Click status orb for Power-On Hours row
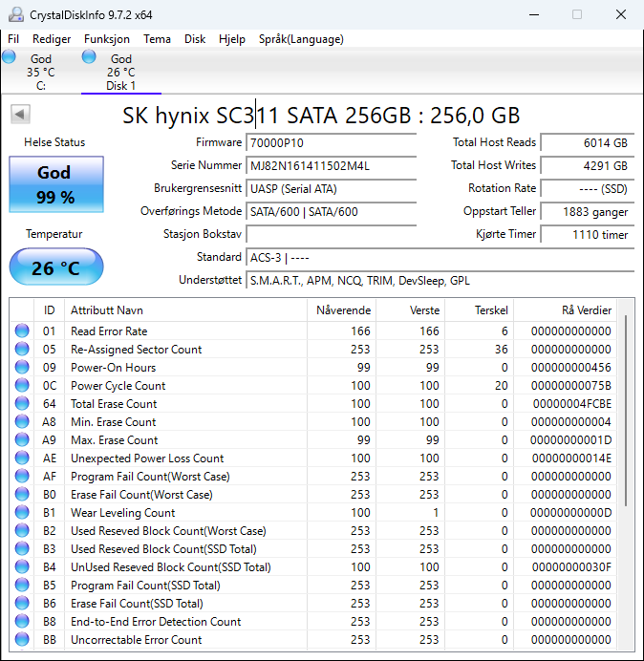The height and width of the screenshot is (661, 644). pyautogui.click(x=22, y=367)
